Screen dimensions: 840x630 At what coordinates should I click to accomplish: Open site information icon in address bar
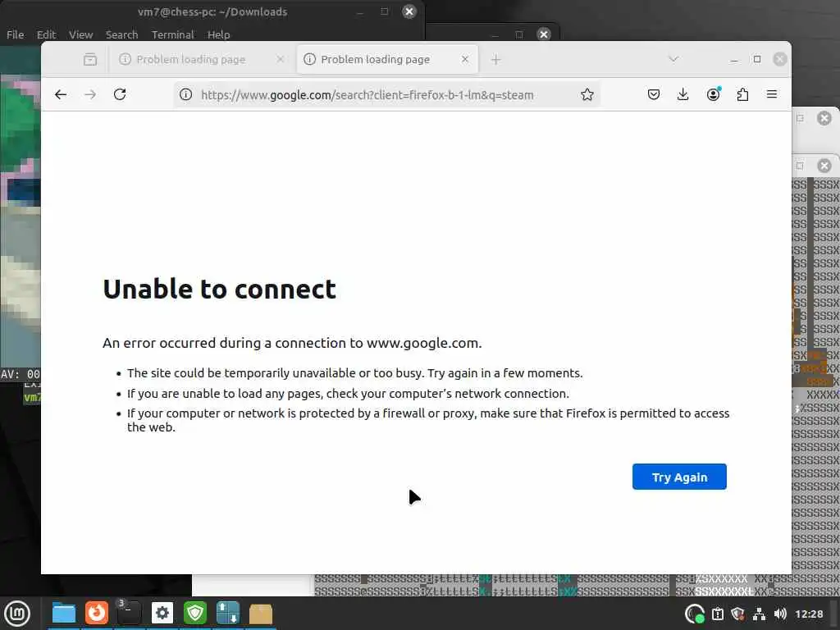(186, 95)
